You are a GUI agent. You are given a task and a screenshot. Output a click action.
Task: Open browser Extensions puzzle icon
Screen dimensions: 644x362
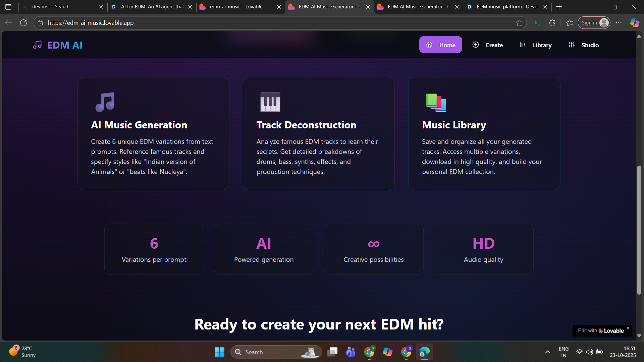click(x=552, y=23)
